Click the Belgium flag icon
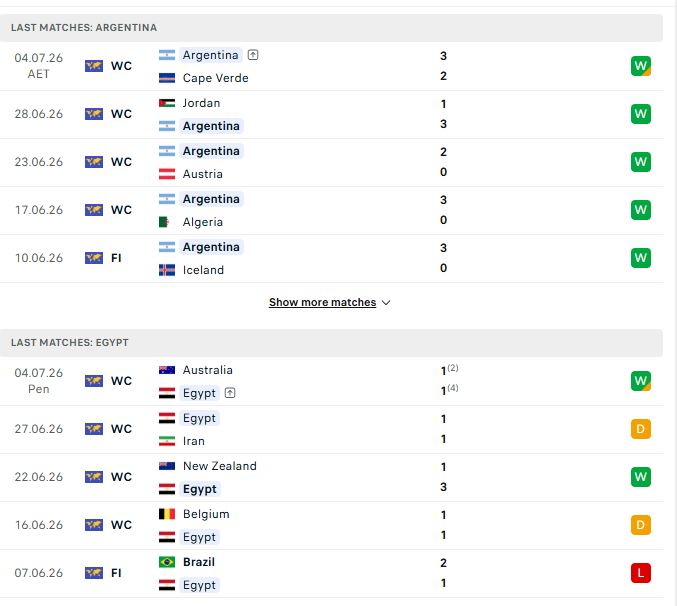 pyautogui.click(x=167, y=514)
